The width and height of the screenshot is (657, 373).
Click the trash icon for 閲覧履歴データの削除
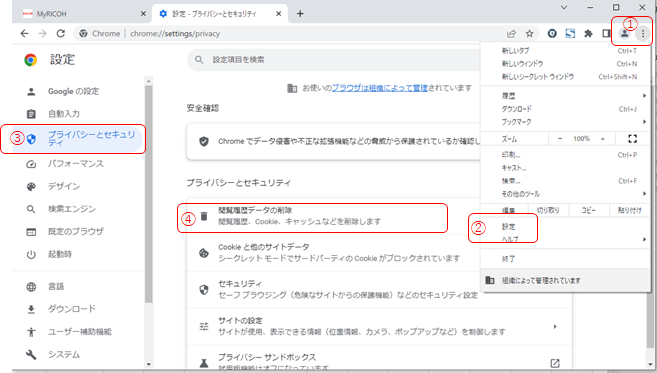click(204, 216)
